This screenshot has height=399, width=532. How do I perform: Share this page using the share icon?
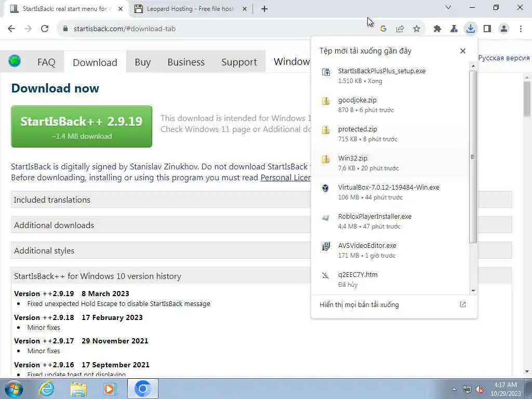click(400, 29)
